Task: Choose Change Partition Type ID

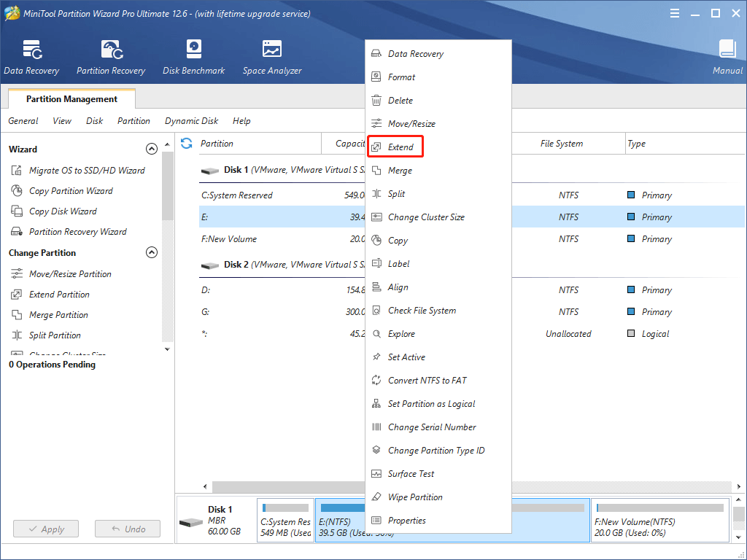Action: coord(438,451)
